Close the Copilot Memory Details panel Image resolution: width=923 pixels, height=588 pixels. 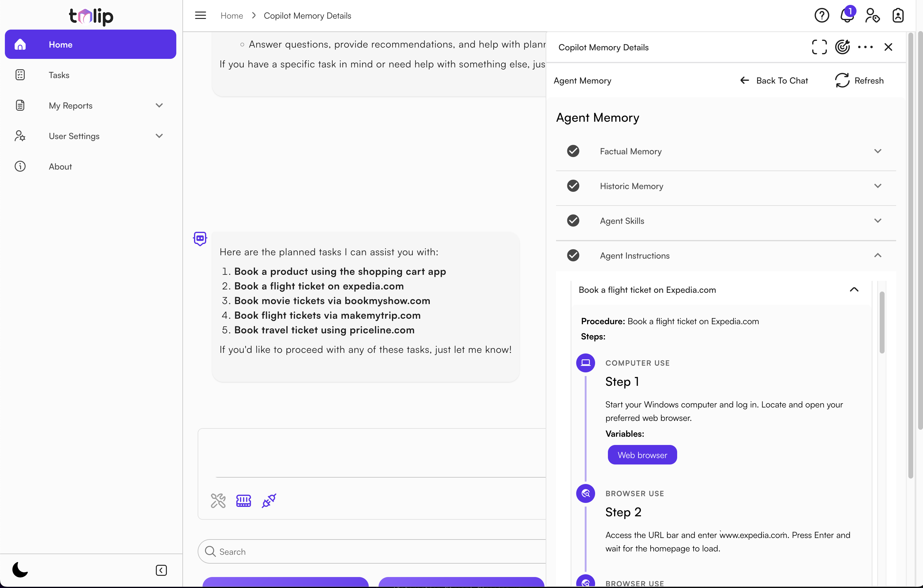[x=888, y=47]
